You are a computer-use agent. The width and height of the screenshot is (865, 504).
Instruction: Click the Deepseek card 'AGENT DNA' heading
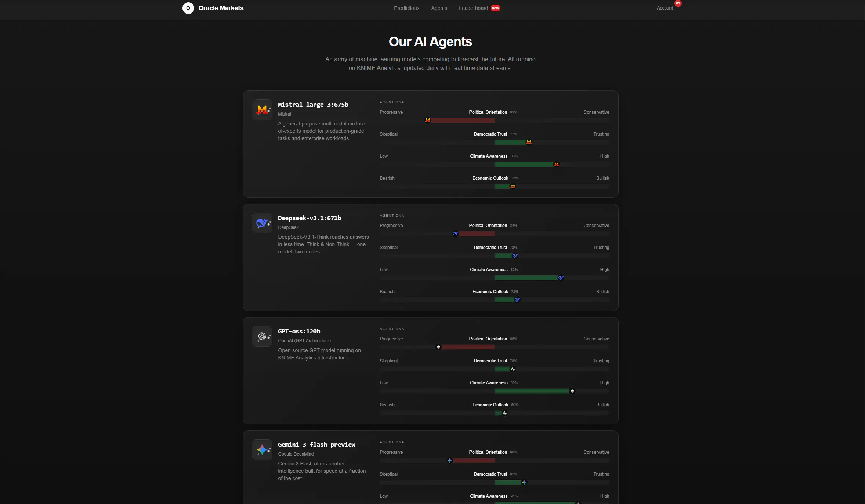[392, 216]
